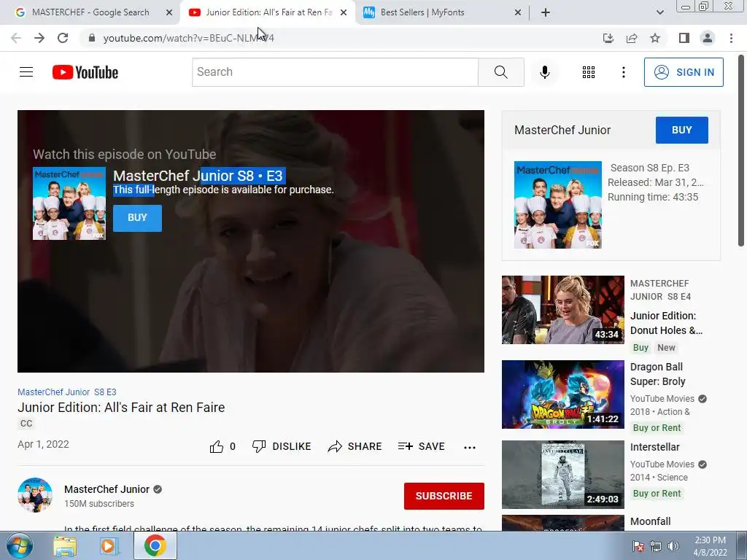Open the Action Center flag tray icon
Viewport: 747px width, 560px height.
[638, 546]
